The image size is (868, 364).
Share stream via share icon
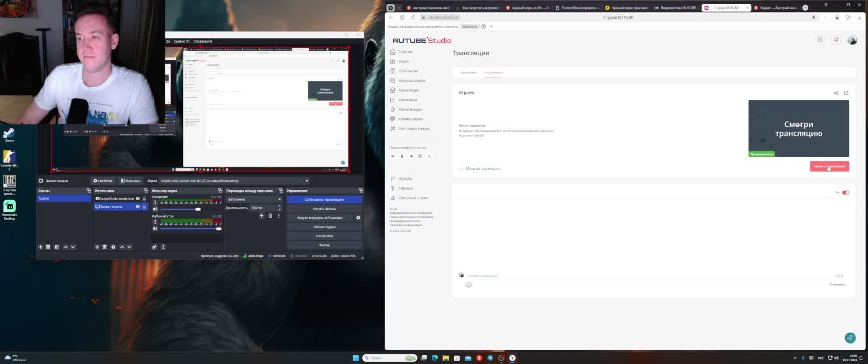(836, 93)
